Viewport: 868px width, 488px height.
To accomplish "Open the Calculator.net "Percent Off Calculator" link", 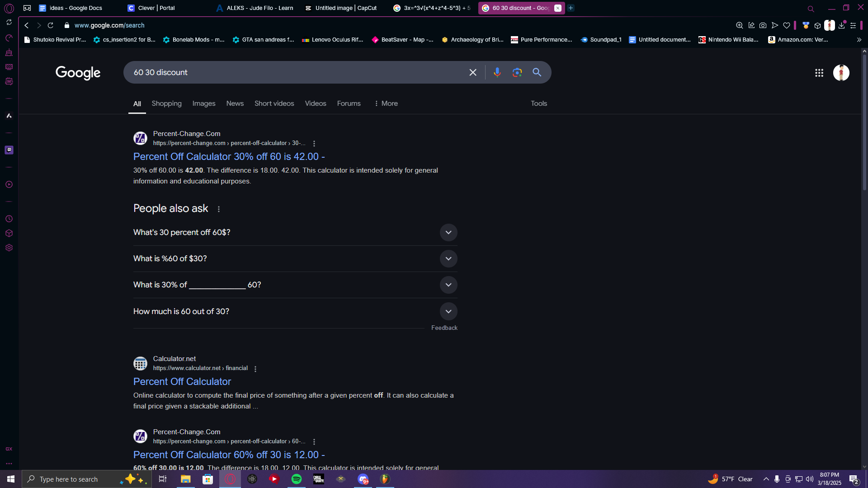I will pyautogui.click(x=182, y=381).
